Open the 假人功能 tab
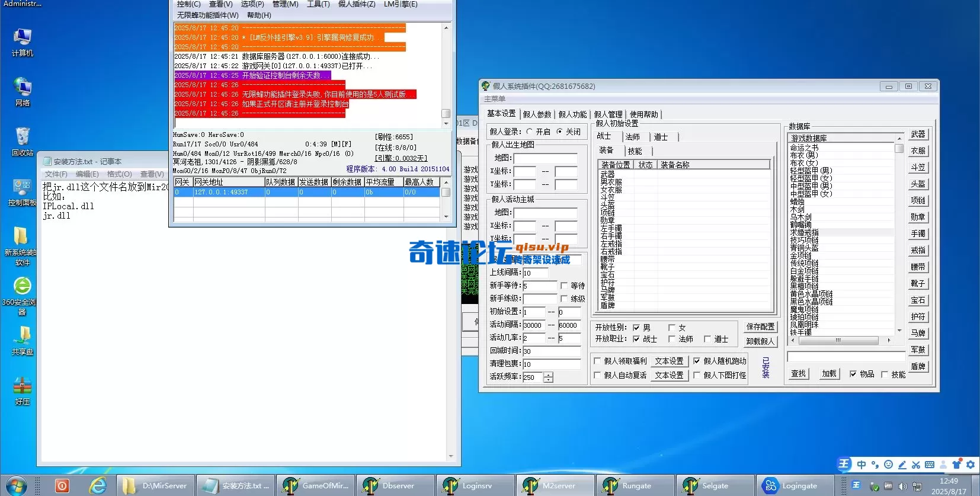980x496 pixels. click(572, 114)
